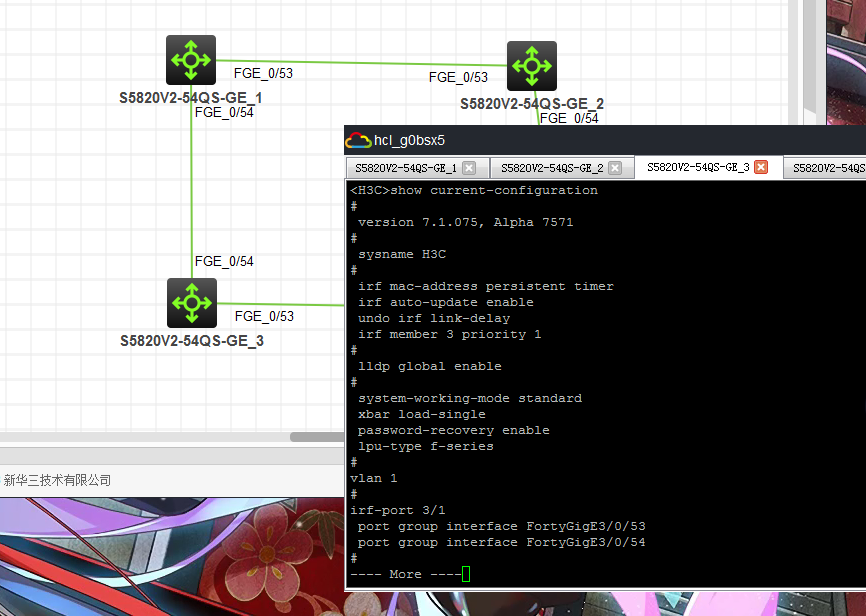Click 'undo irf link-delay' line

(434, 319)
